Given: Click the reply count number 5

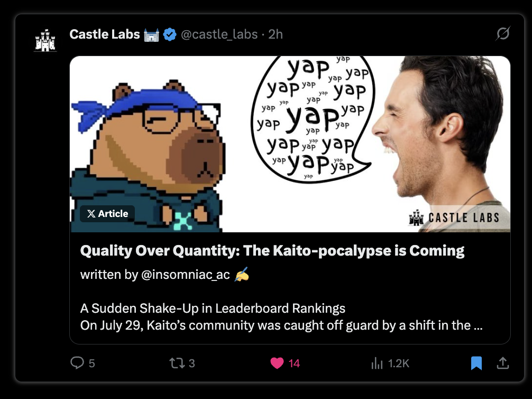Looking at the screenshot, I should pos(91,364).
